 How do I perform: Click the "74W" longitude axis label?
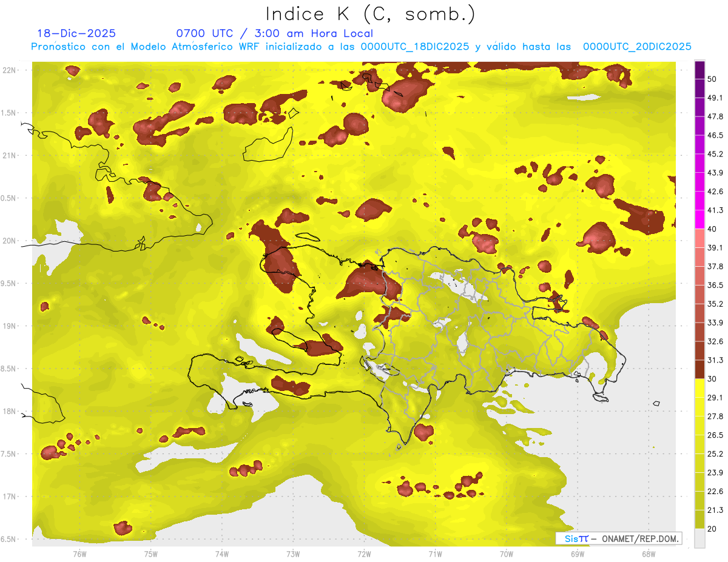click(x=222, y=554)
